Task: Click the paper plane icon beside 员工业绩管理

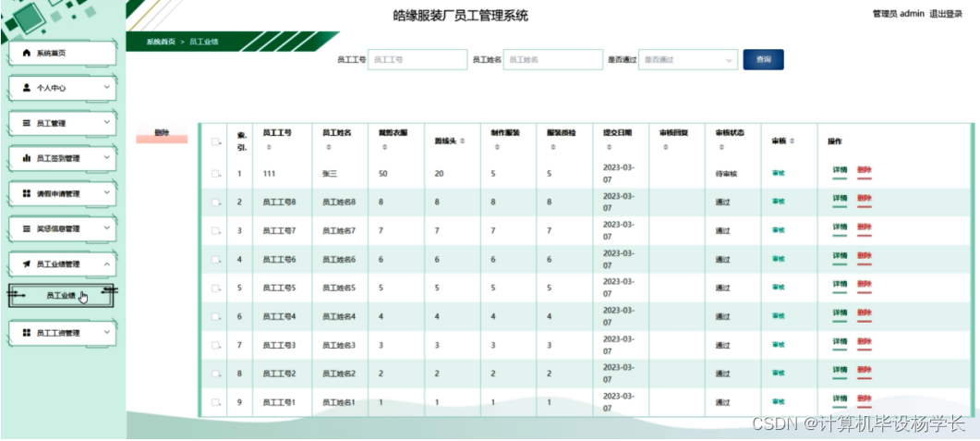Action: 26,264
